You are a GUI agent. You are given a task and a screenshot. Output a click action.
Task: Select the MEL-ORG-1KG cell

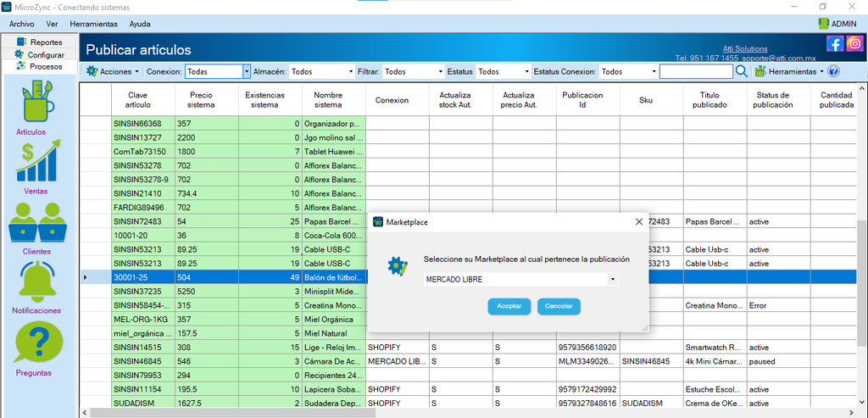pyautogui.click(x=143, y=320)
